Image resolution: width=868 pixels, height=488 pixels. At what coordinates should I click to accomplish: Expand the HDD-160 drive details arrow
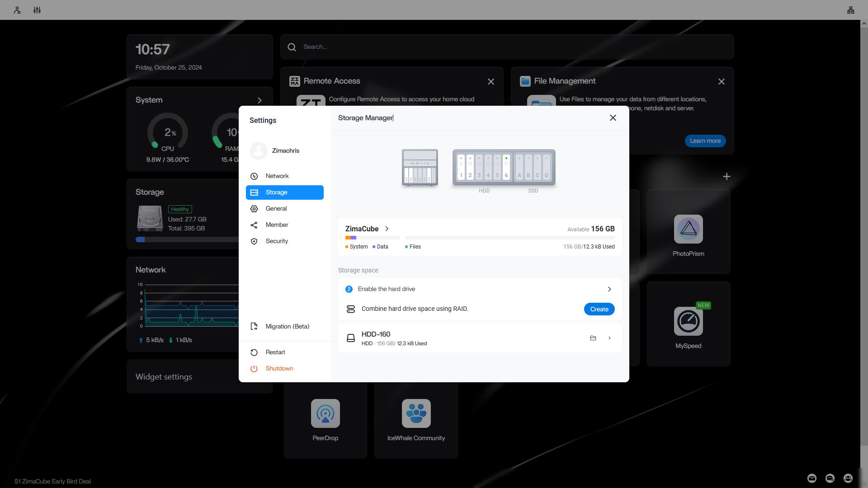coord(609,338)
